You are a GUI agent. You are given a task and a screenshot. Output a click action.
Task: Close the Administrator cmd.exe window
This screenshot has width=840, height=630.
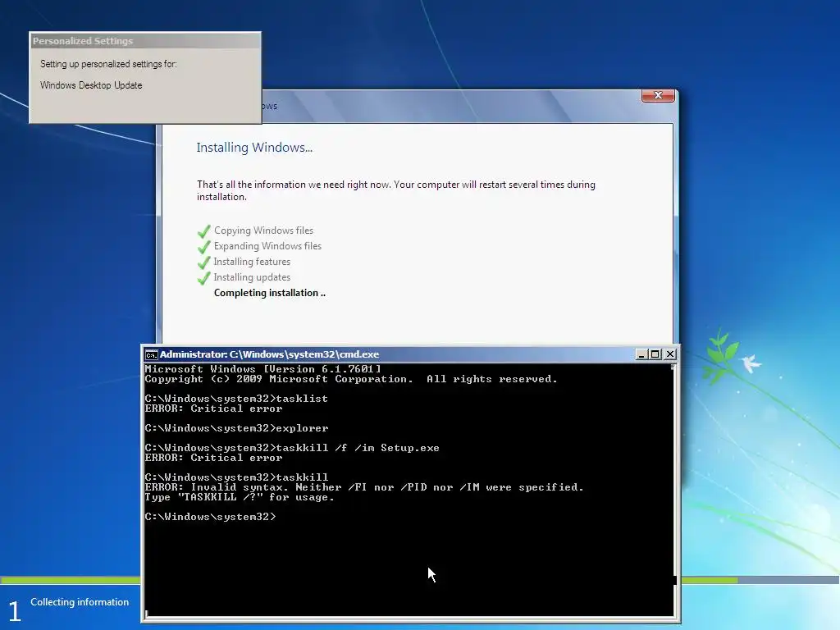669,354
